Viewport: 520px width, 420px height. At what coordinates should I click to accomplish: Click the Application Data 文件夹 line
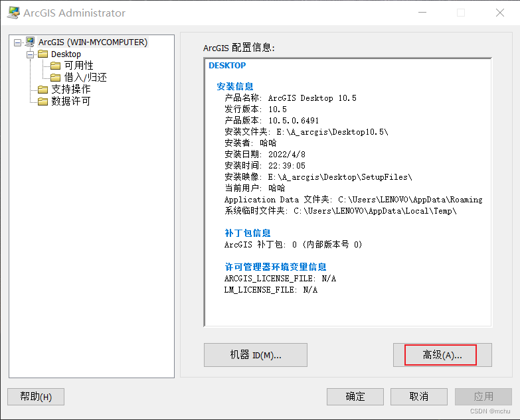pos(353,200)
